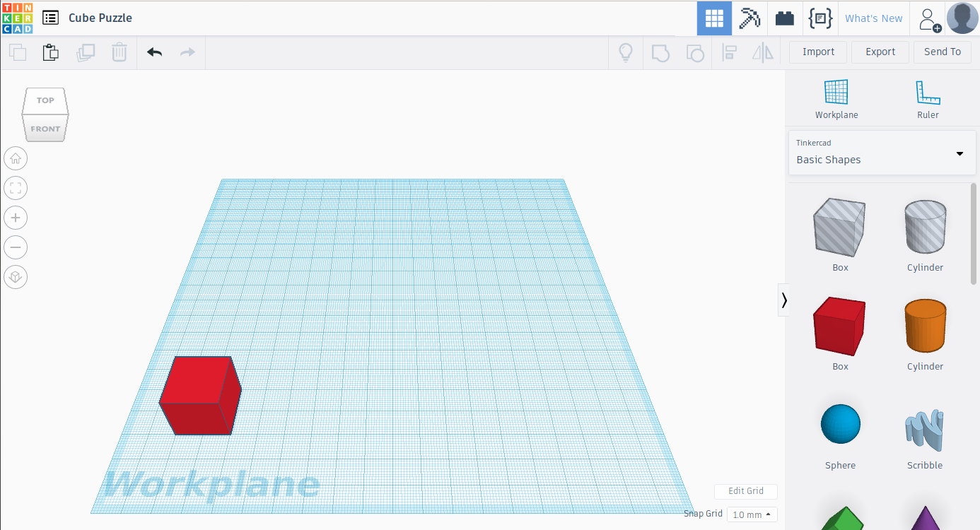
Task: Click the Copy icon in toolbar
Action: pyautogui.click(x=18, y=52)
